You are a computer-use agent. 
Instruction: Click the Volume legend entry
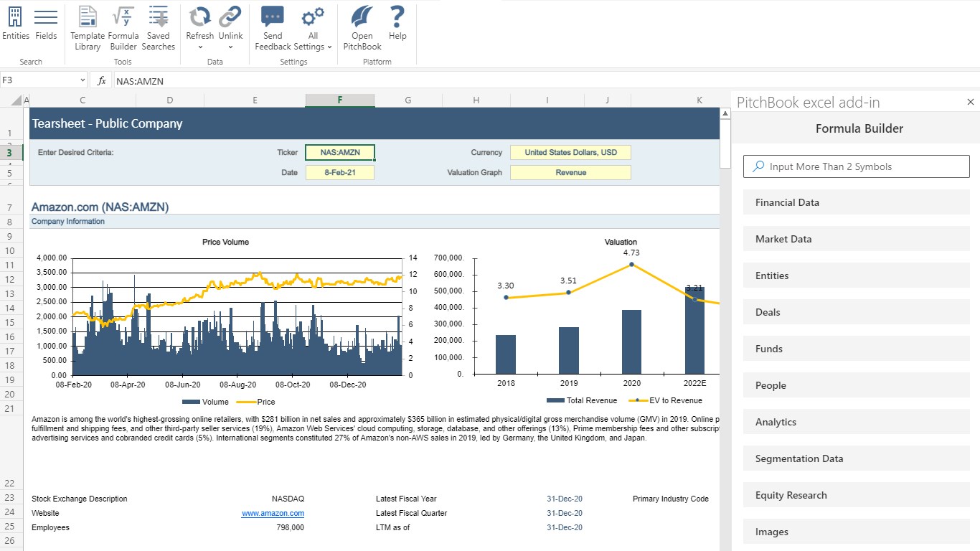[x=205, y=402]
